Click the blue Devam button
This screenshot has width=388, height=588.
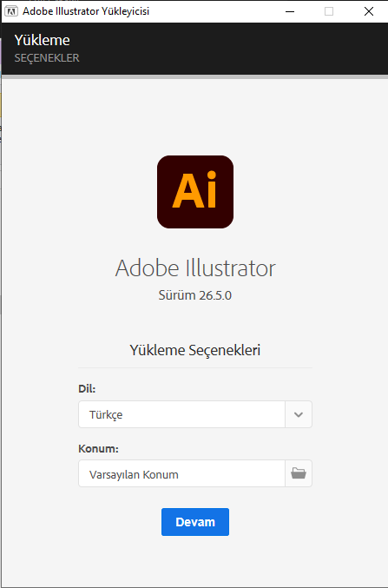pyautogui.click(x=195, y=522)
